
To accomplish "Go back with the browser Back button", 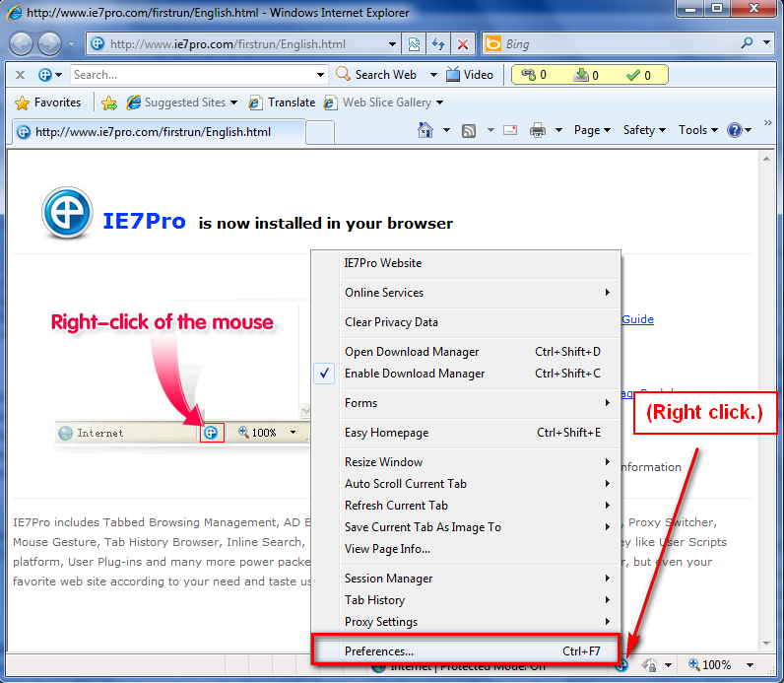I will click(x=21, y=44).
